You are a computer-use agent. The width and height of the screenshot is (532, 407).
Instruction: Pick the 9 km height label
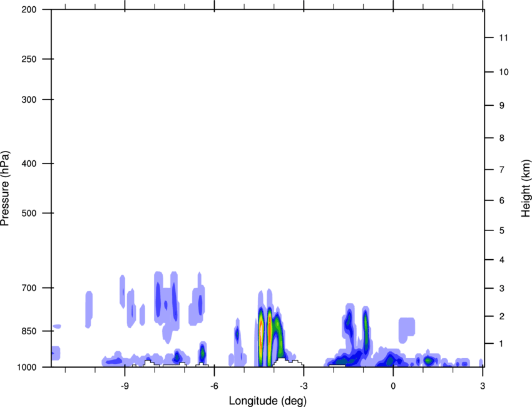502,106
